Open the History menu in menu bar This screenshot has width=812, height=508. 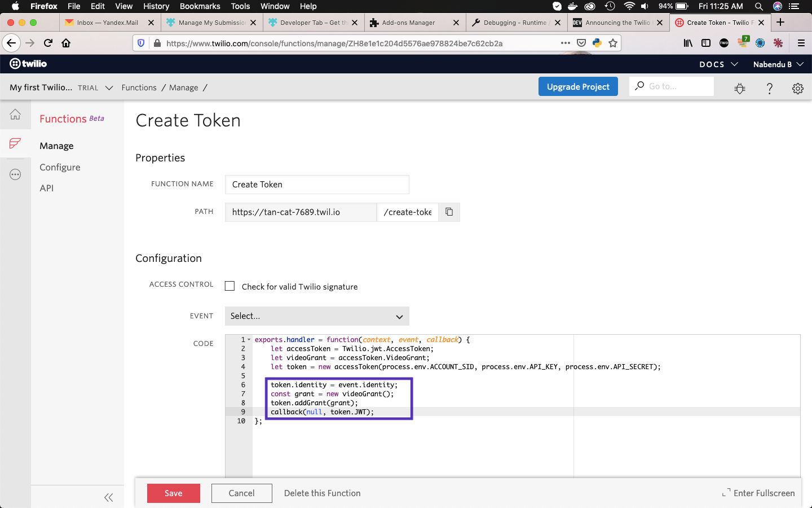coord(156,6)
